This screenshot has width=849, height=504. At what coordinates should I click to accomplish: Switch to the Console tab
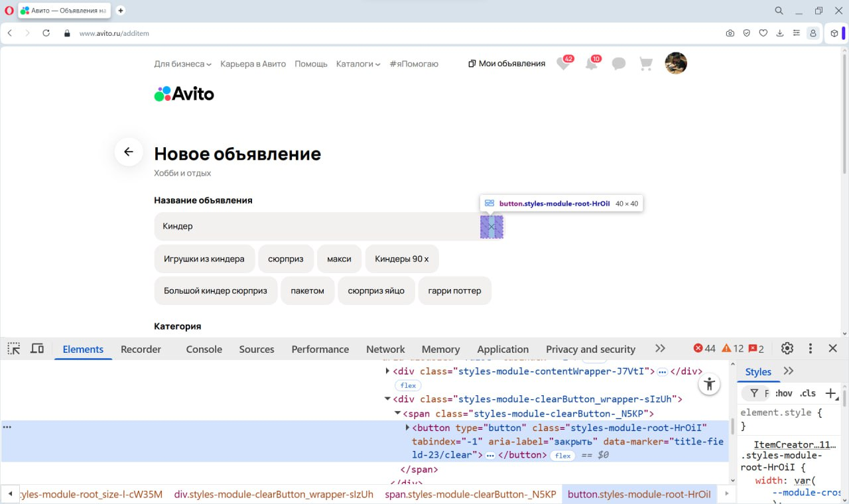tap(203, 349)
